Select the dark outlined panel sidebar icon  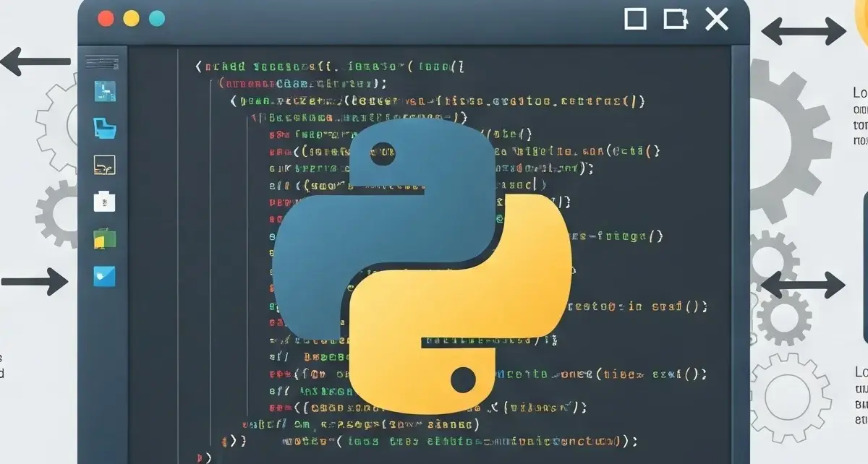coord(105,165)
